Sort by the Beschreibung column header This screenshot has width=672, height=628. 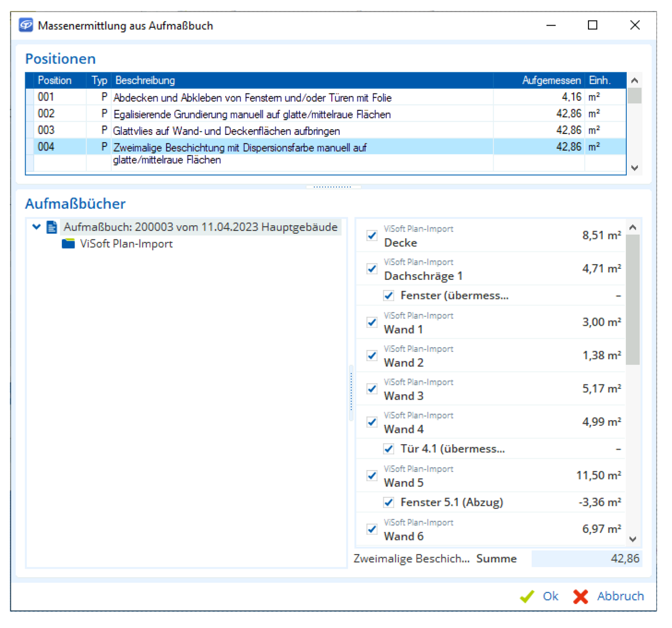(302, 80)
